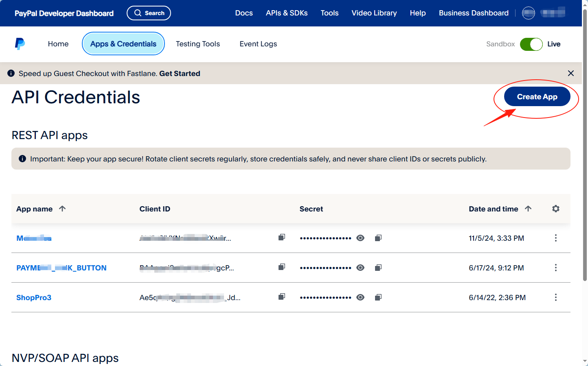
Task: Go to Home tab
Action: (x=58, y=44)
